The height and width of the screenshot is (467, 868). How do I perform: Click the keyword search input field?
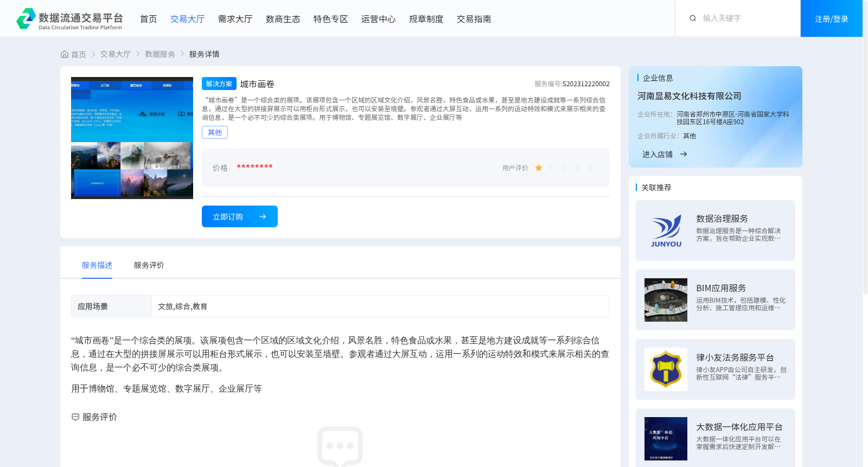point(746,18)
